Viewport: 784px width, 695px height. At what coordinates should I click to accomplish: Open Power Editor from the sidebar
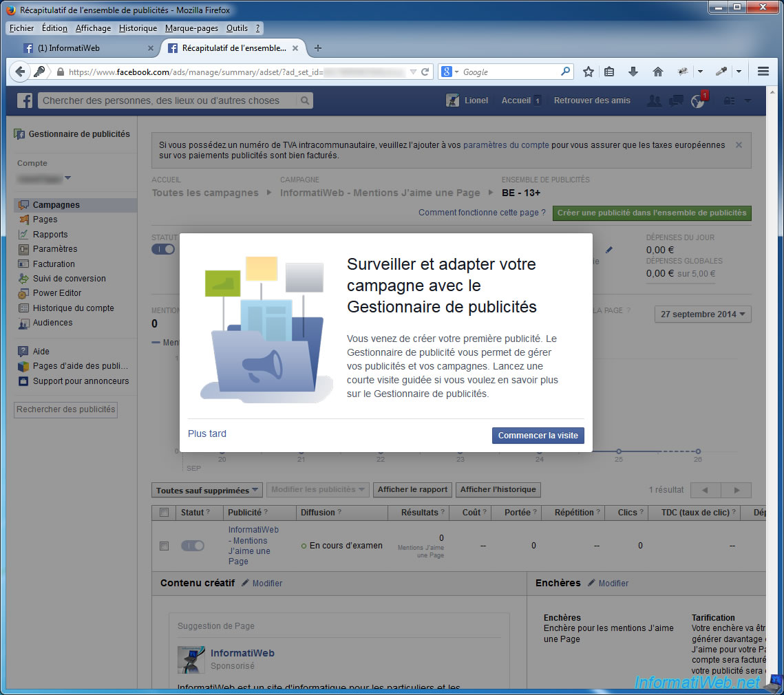tap(57, 293)
